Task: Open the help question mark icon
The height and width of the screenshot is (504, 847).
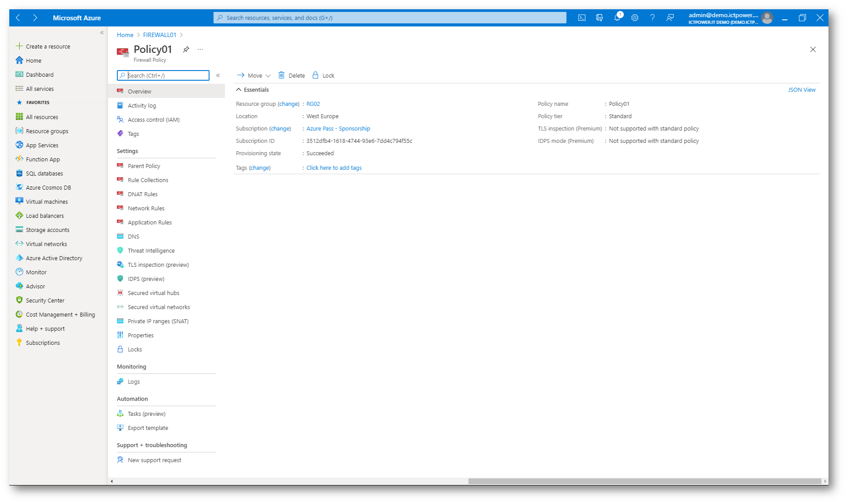Action: tap(653, 18)
